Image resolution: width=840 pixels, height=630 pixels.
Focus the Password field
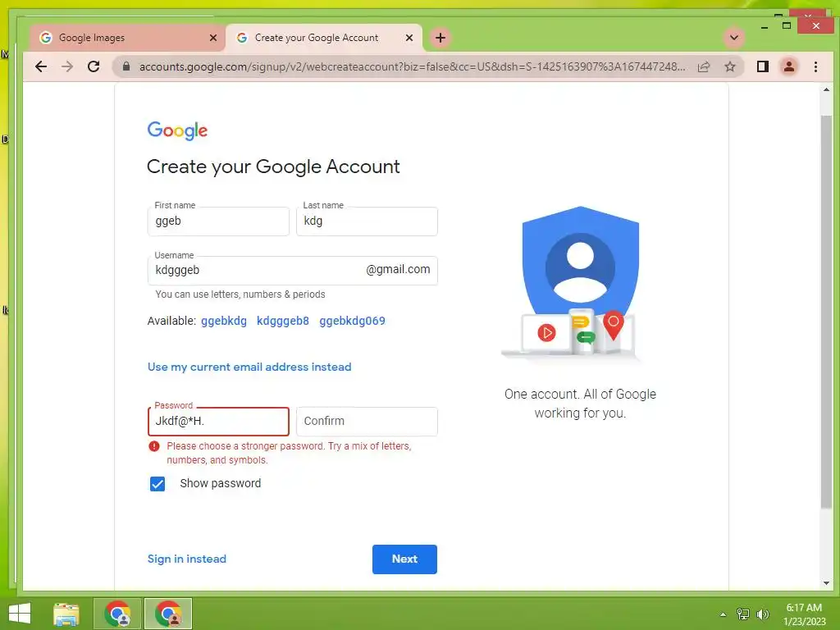point(218,422)
